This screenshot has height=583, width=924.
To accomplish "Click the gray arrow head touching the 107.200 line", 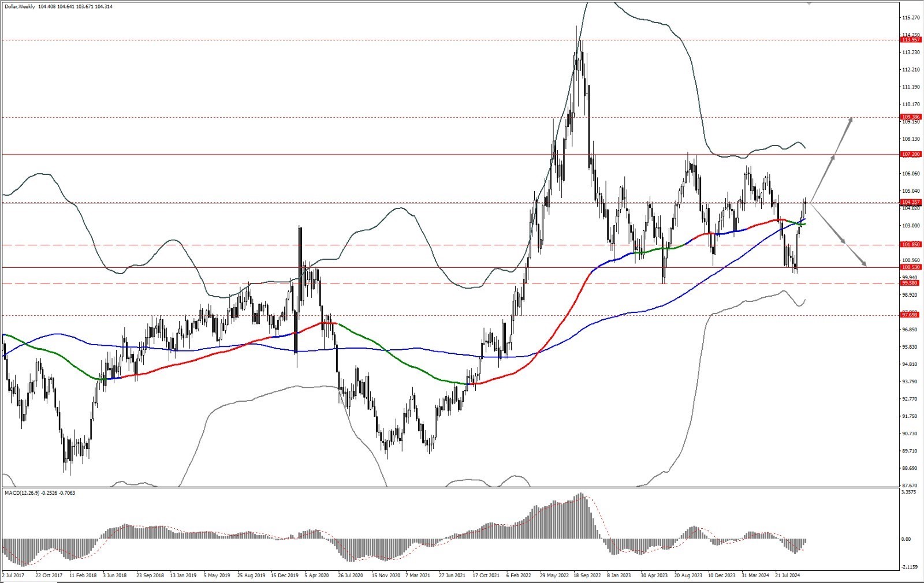I will pyautogui.click(x=833, y=157).
